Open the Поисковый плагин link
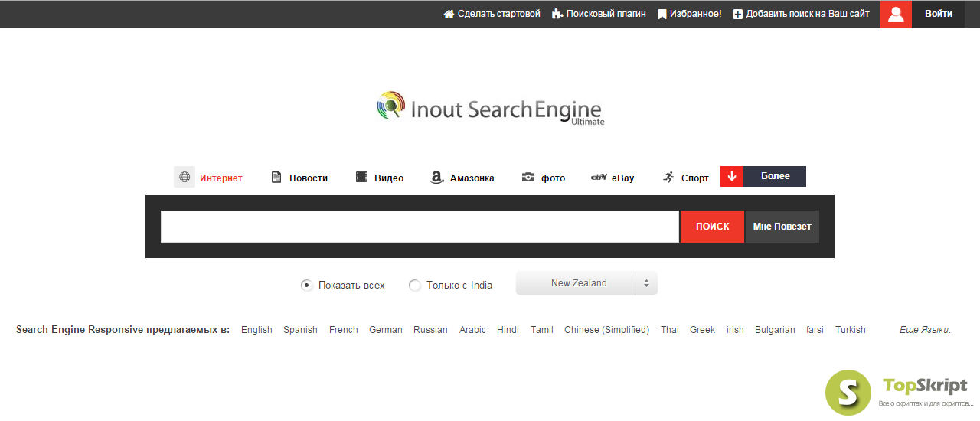 tap(606, 14)
